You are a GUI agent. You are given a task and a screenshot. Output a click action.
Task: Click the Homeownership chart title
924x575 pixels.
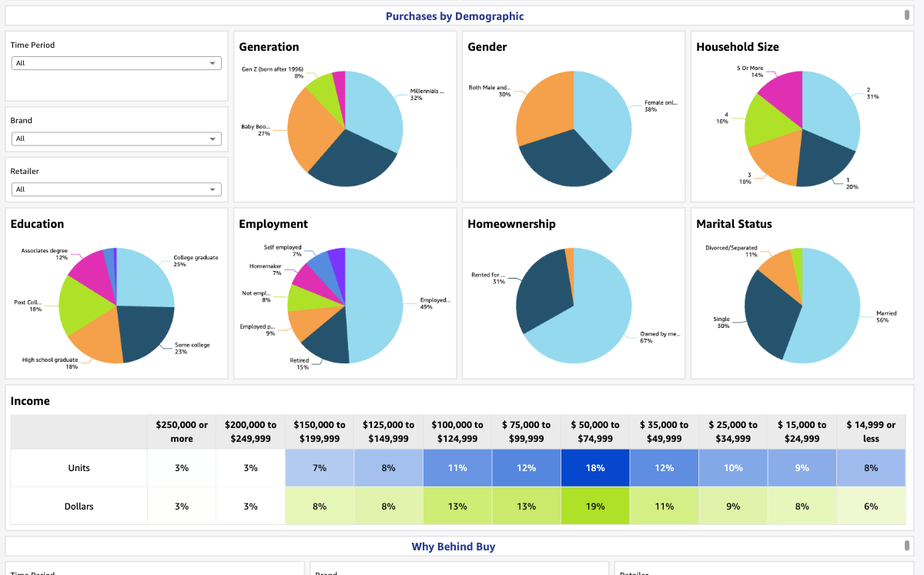pyautogui.click(x=511, y=224)
